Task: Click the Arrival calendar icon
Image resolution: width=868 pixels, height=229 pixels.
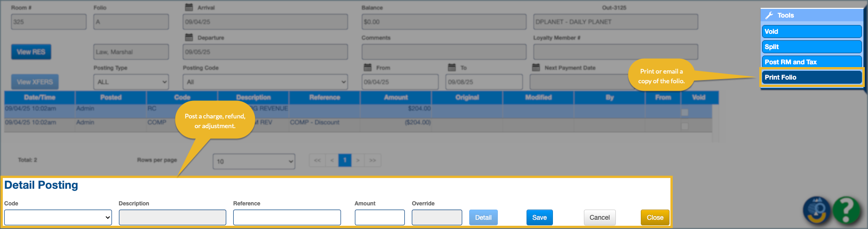Action: click(189, 7)
